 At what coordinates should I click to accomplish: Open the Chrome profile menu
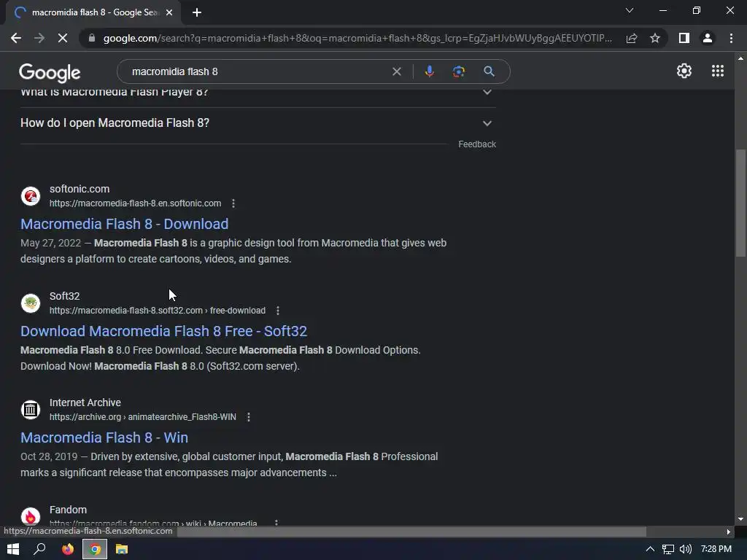(708, 38)
